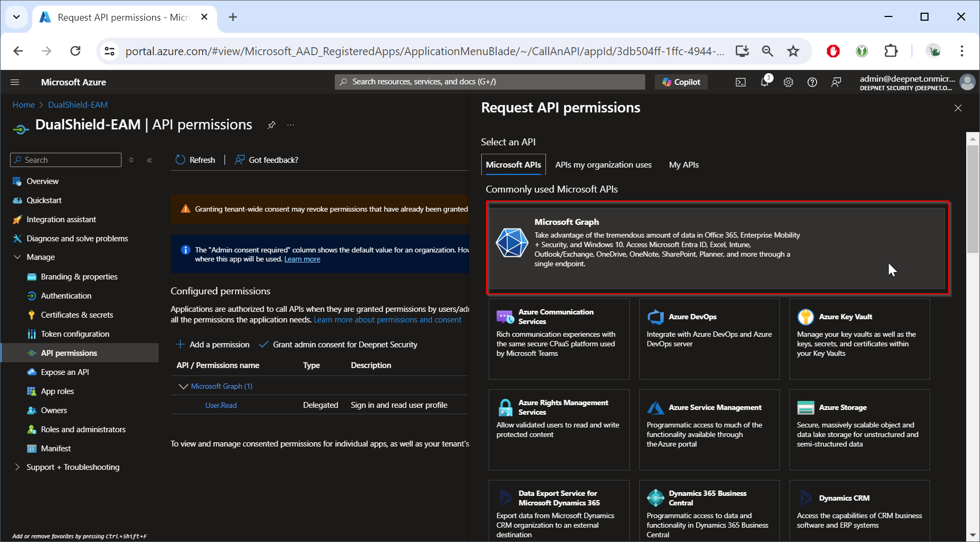This screenshot has height=542, width=980.
Task: Expand Support + Troubleshooting section
Action: [x=17, y=467]
